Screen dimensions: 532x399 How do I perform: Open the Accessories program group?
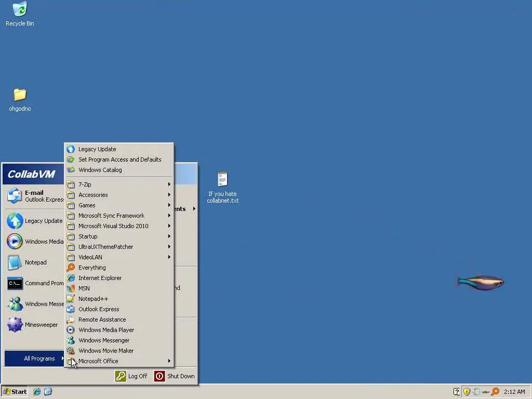pyautogui.click(x=119, y=195)
